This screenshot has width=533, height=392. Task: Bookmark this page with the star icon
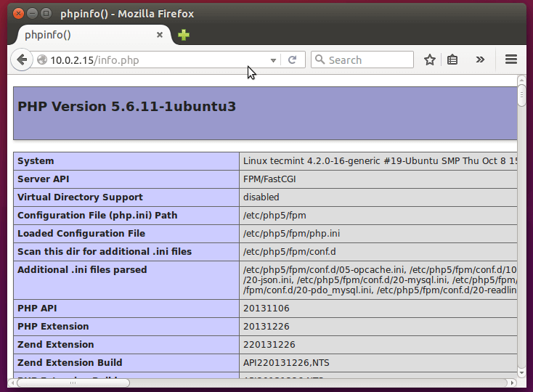(430, 60)
